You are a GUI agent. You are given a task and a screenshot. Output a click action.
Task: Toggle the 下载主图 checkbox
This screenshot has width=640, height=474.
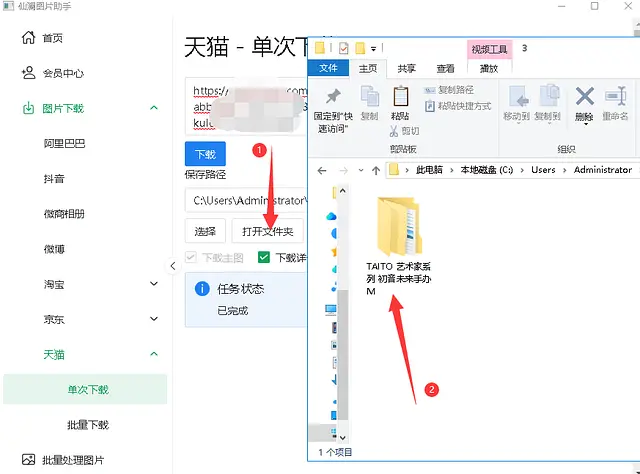[191, 257]
